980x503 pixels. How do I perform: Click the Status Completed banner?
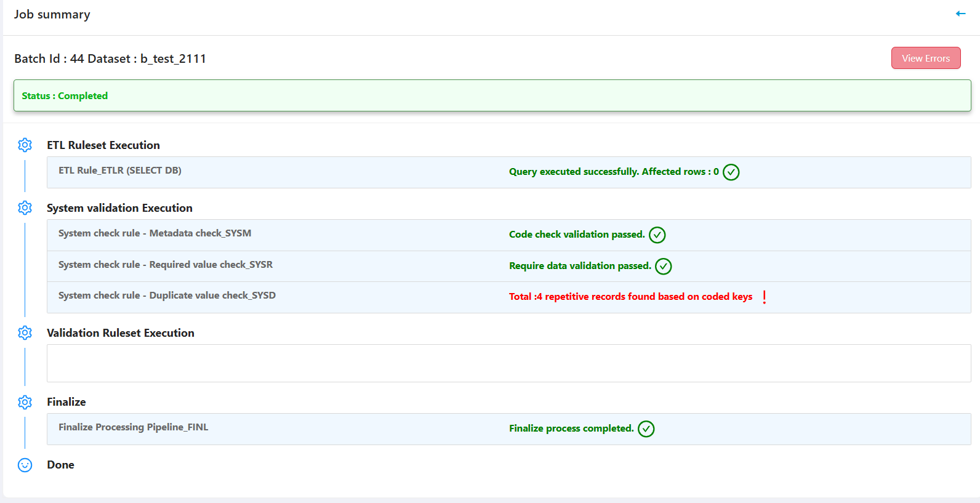[x=492, y=95]
